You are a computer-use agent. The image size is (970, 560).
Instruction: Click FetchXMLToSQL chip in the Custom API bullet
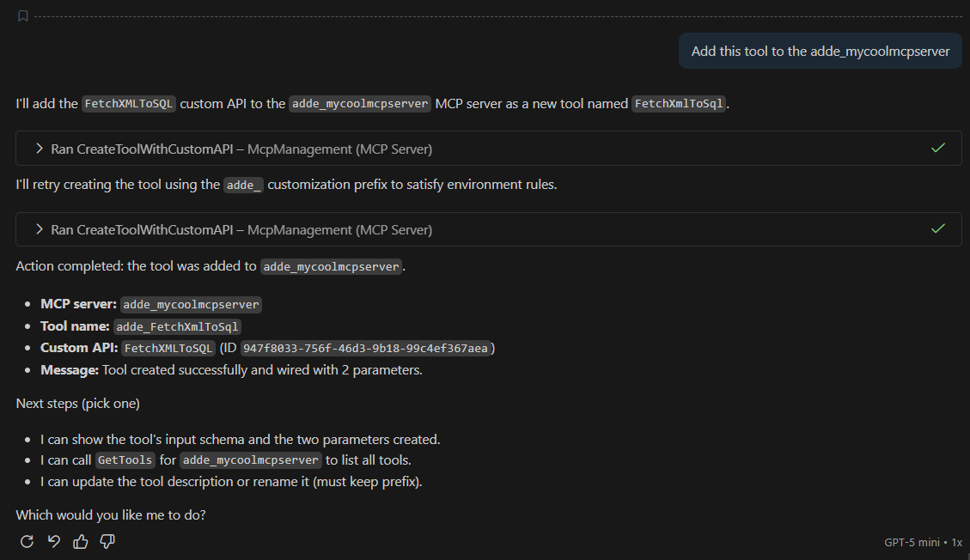168,348
